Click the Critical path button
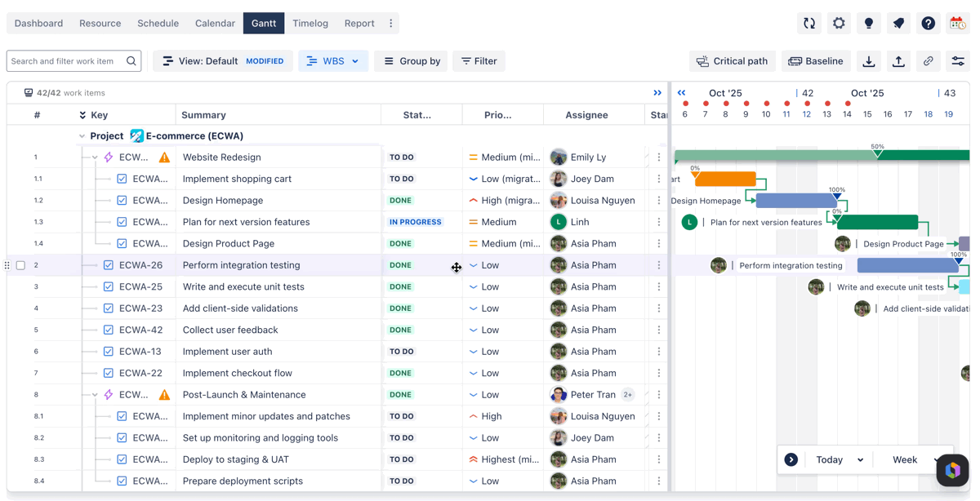The height and width of the screenshot is (501, 980). click(x=732, y=61)
